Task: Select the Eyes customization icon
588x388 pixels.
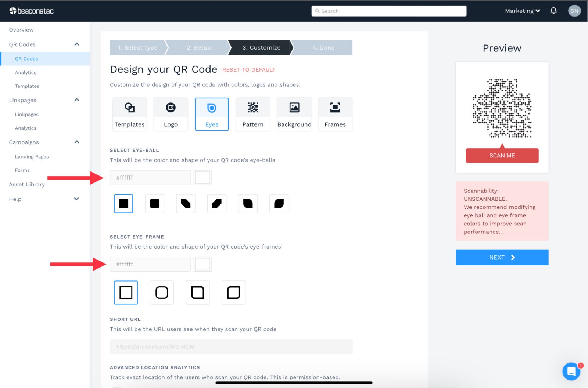Action: tap(212, 114)
